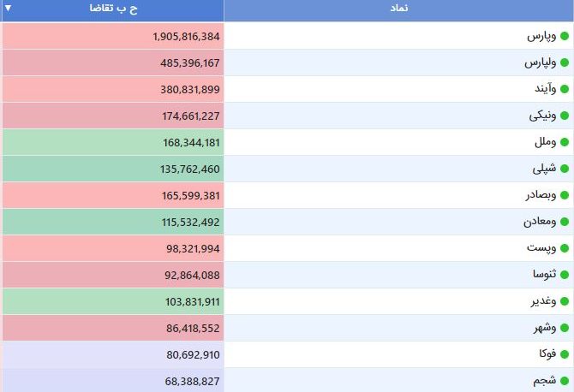Screen dimensions: 574x392
Task: Click the lavender cell with 80,692,910
Action: pyautogui.click(x=113, y=354)
